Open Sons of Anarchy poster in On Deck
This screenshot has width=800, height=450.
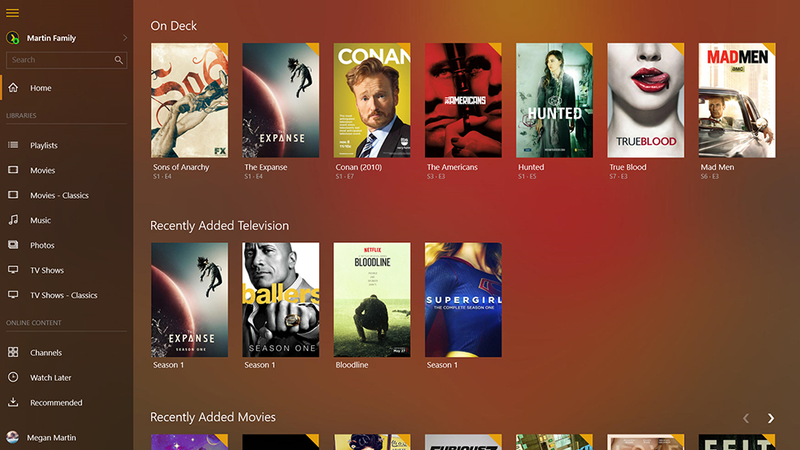tap(189, 100)
